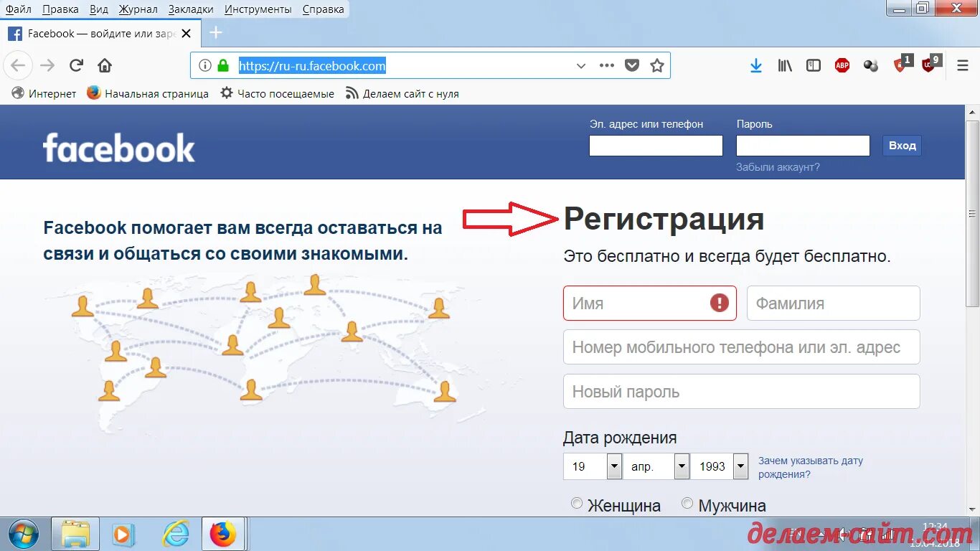Select the Женщина radio button
The image size is (980, 551).
pyautogui.click(x=577, y=504)
